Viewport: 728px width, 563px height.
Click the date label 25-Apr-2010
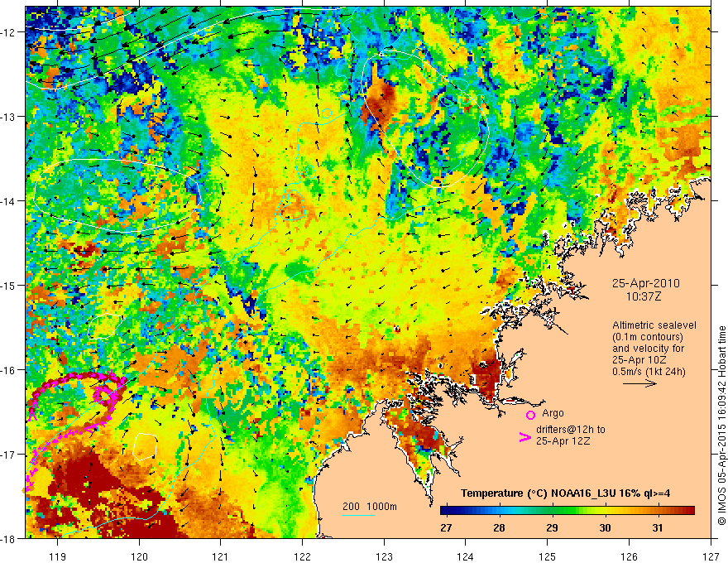click(646, 283)
